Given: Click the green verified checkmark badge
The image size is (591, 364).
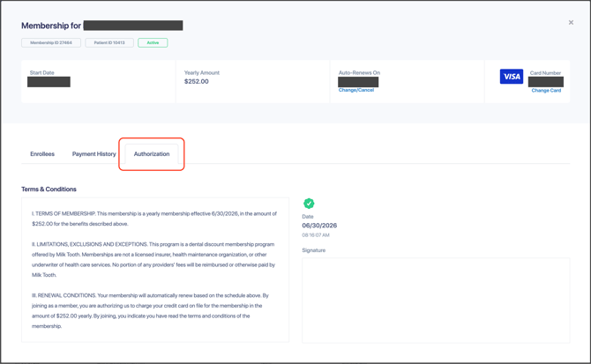Looking at the screenshot, I should point(309,204).
